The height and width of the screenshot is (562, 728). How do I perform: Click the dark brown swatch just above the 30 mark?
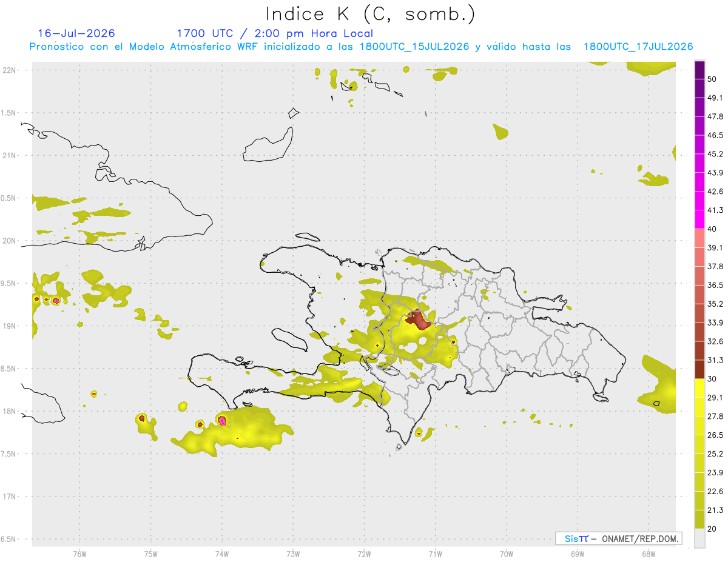pyautogui.click(x=699, y=369)
